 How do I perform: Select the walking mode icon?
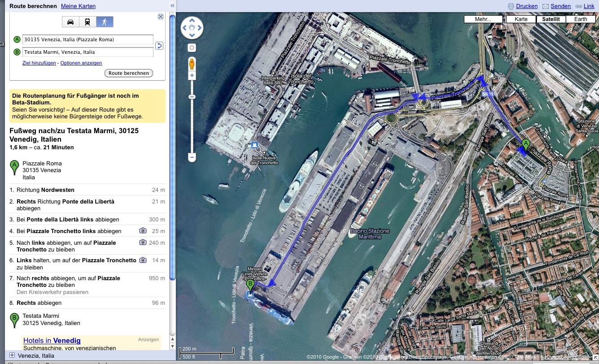(x=105, y=22)
